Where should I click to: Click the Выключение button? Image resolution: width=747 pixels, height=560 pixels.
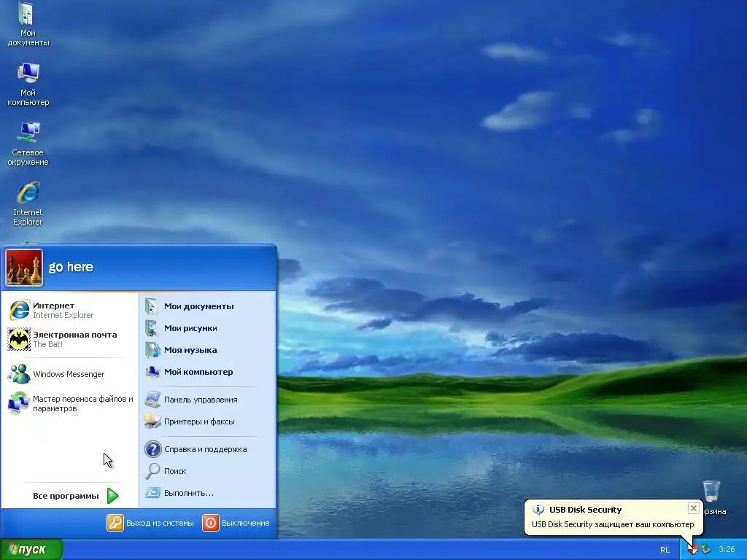tap(236, 523)
